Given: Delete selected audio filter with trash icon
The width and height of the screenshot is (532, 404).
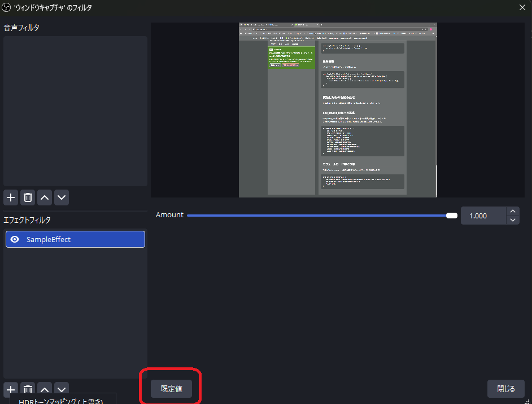Looking at the screenshot, I should coord(28,197).
